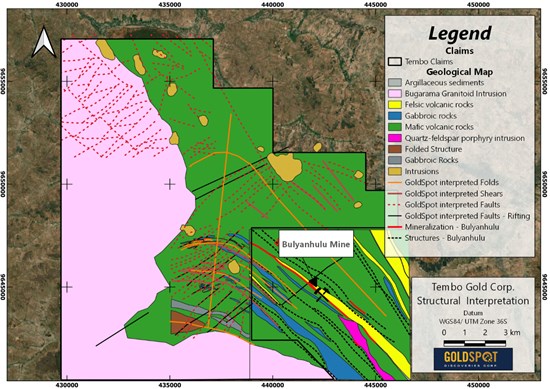Click the Bulyanhulu Mine label box
This screenshot has width=550, height=389.
[316, 244]
